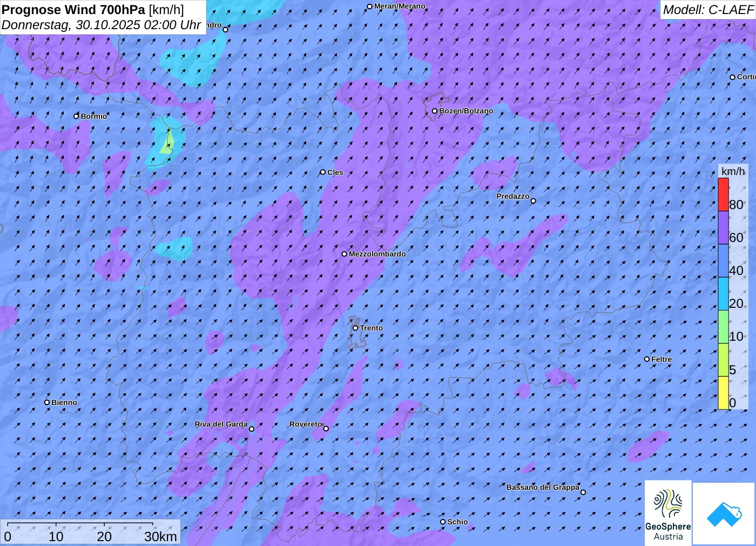Click the cyan 20 km/h legend swatch
This screenshot has width=756, height=546.
(x=723, y=294)
